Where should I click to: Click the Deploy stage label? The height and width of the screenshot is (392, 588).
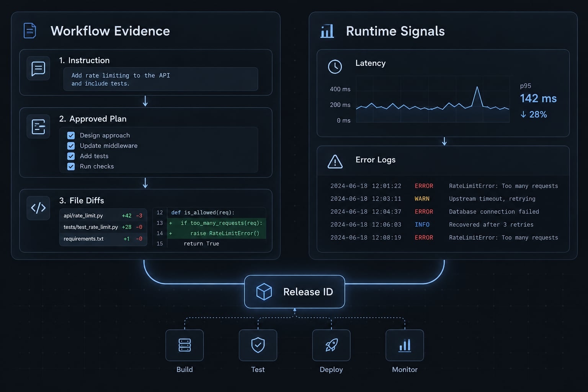coord(331,369)
